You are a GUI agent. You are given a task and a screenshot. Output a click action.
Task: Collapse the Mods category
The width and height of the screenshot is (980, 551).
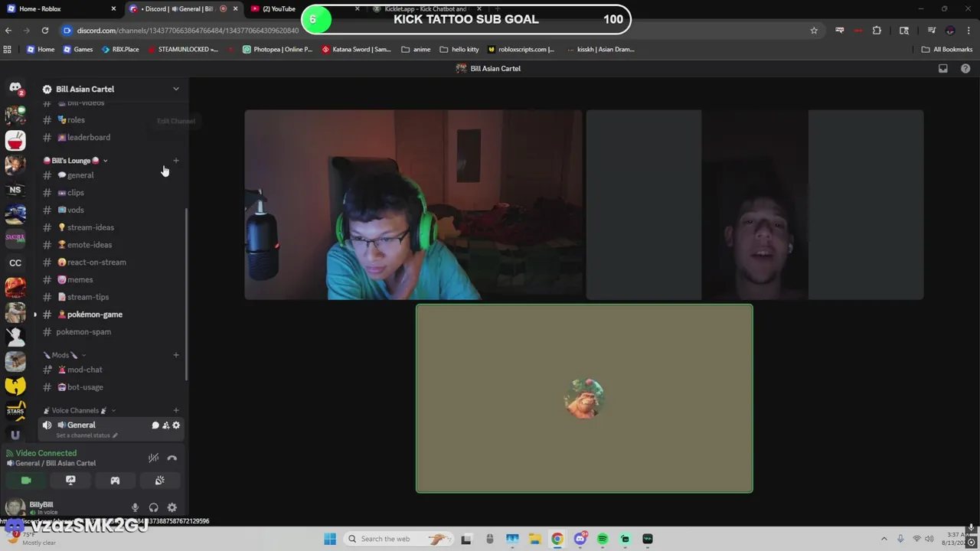tap(64, 355)
